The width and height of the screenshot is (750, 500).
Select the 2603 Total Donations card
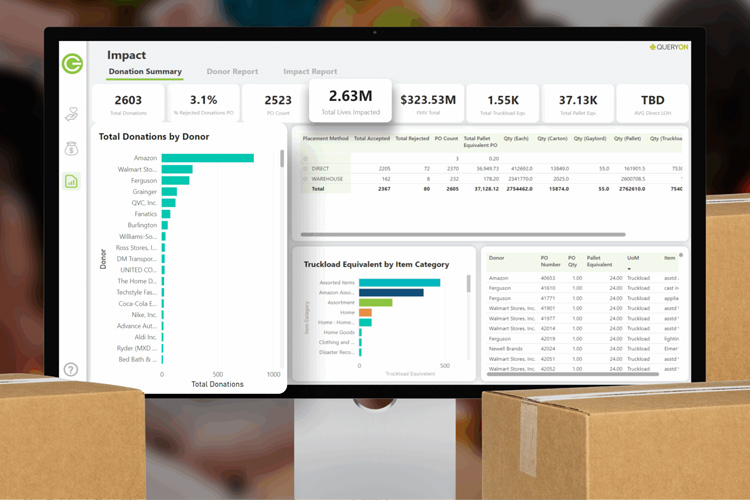[x=128, y=103]
